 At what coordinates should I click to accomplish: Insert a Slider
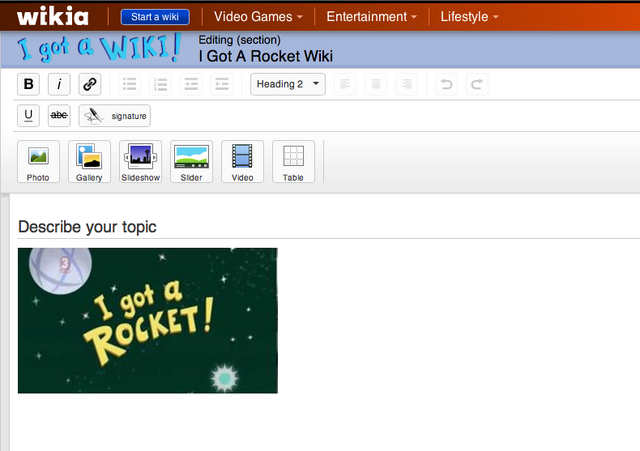191,162
